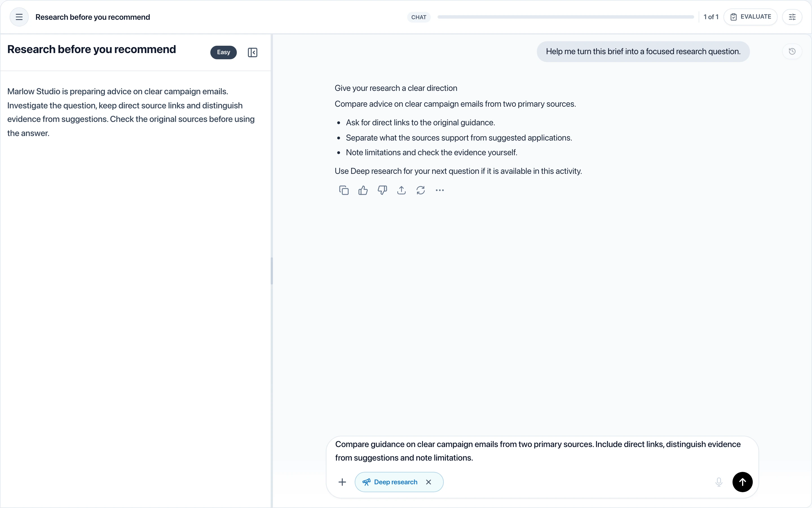812x508 pixels.
Task: Click the EVALUATE button
Action: click(750, 17)
